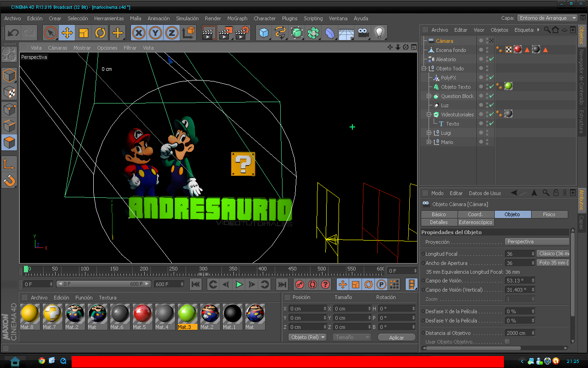Screen dimensions: 588x368
Task: Add a camera object icon
Action: [x=363, y=33]
